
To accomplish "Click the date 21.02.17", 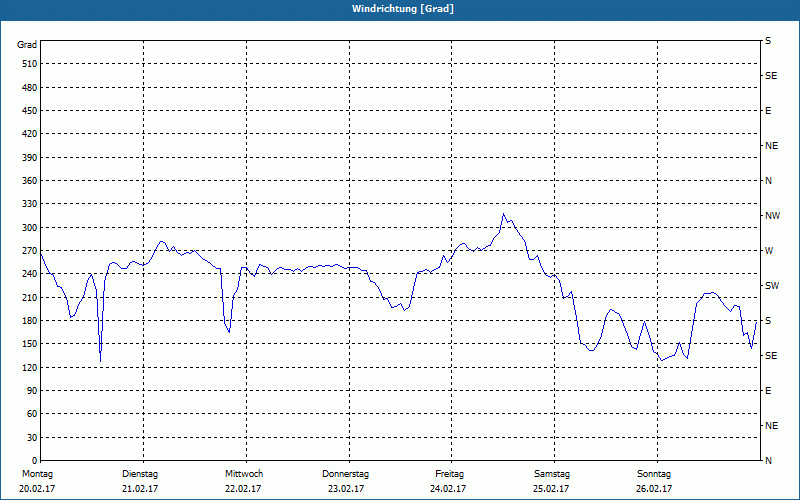I will 140,489.
